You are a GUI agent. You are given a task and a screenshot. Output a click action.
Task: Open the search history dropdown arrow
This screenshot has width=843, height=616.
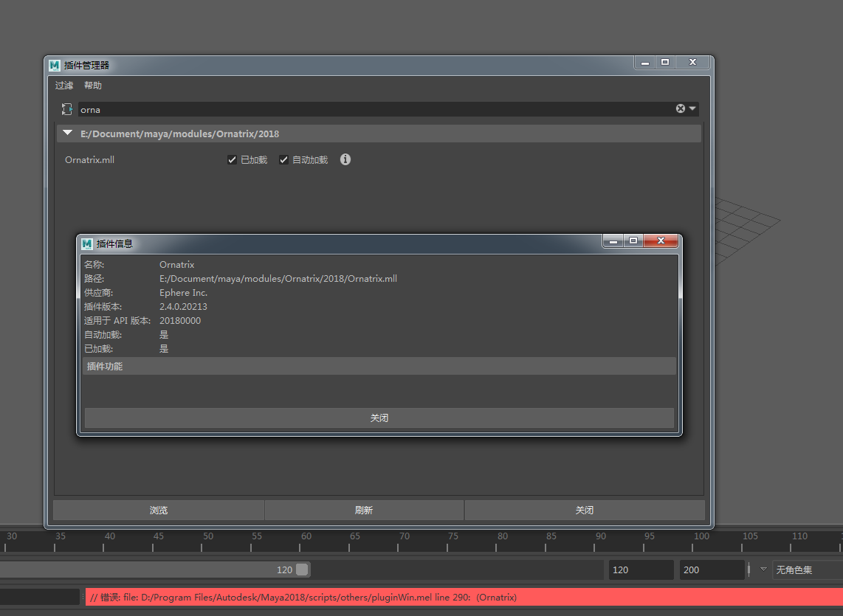[692, 109]
